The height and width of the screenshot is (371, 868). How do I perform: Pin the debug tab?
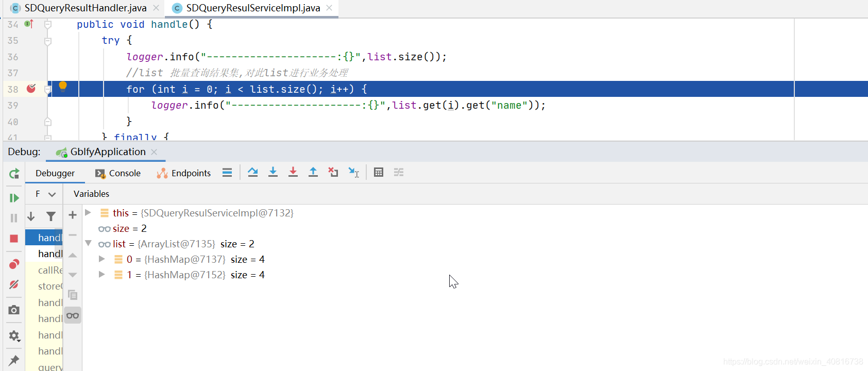(x=14, y=360)
